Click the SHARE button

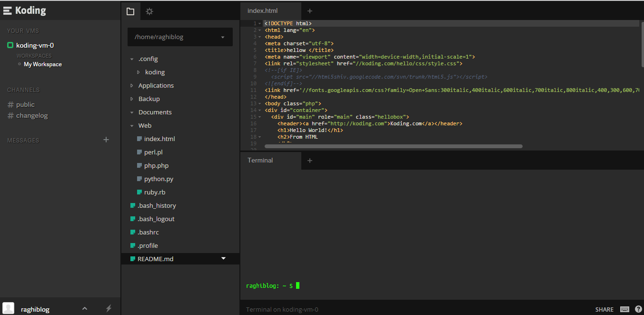coord(604,309)
